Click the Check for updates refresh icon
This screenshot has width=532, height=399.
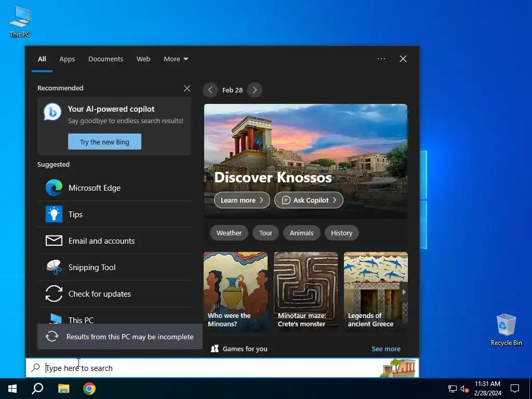point(54,294)
